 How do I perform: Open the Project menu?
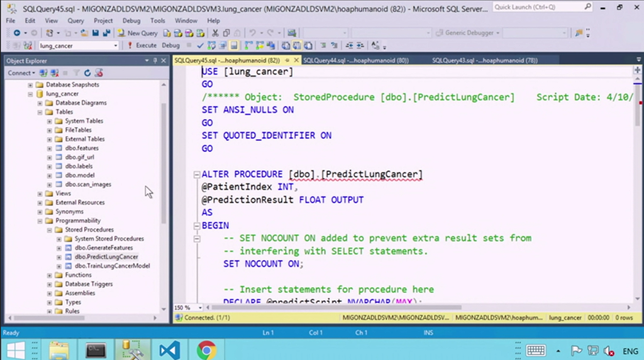point(103,21)
